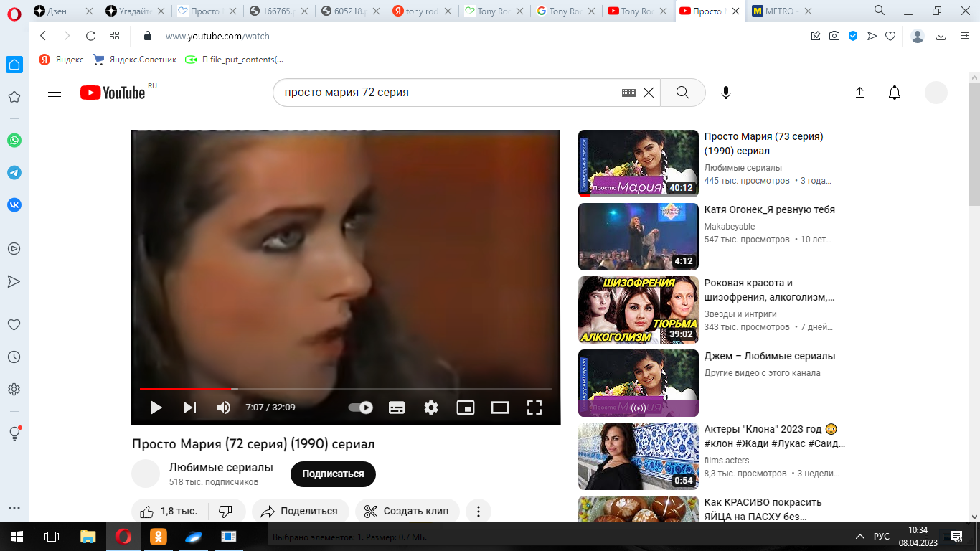Share video via Поделиться
The height and width of the screenshot is (551, 980).
tap(300, 511)
